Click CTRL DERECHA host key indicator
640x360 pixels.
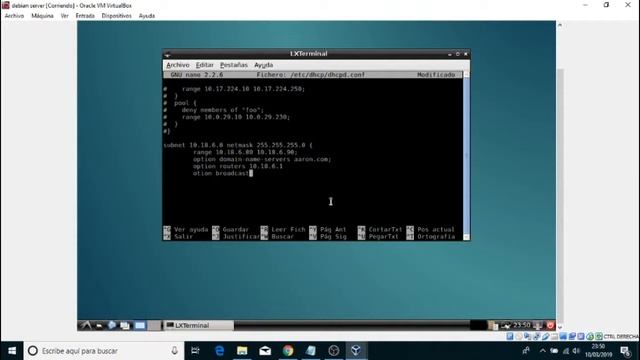[x=621, y=336]
